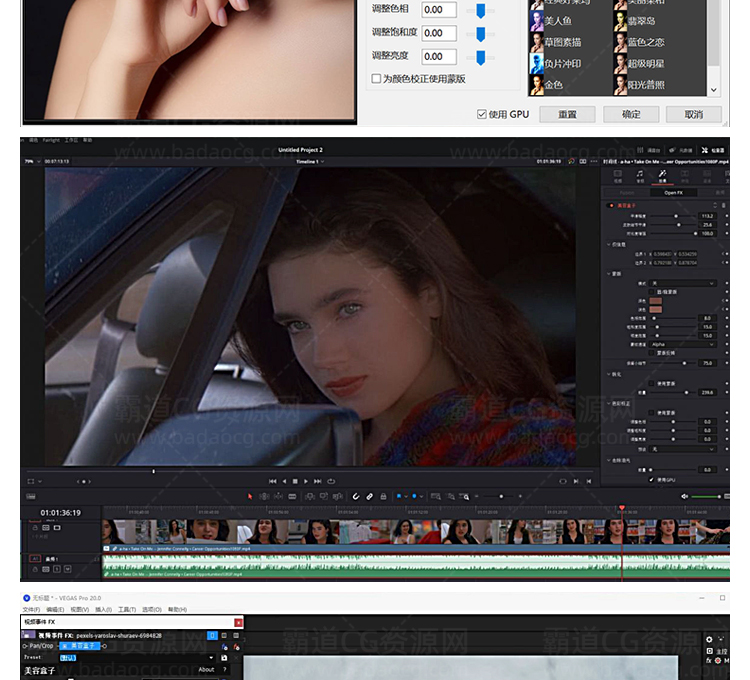Click blade edit mode icon in timeline toolbar
The width and height of the screenshot is (750, 680).
(292, 496)
